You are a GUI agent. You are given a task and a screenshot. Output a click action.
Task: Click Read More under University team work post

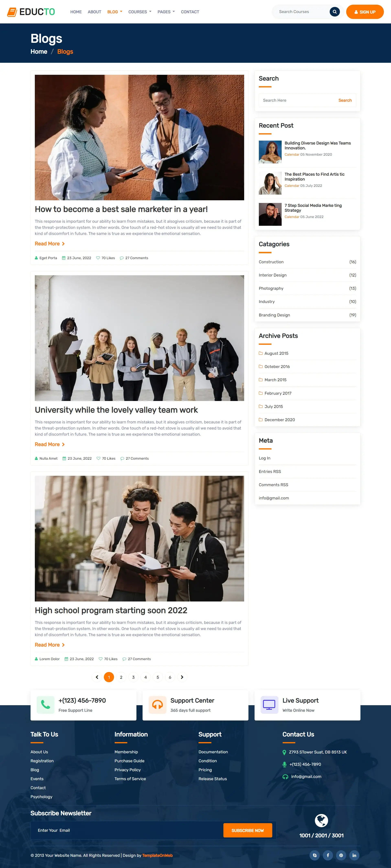[50, 444]
